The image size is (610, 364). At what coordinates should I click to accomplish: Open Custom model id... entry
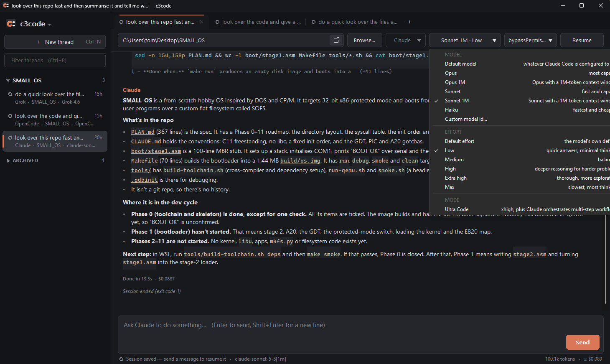pyautogui.click(x=520, y=119)
